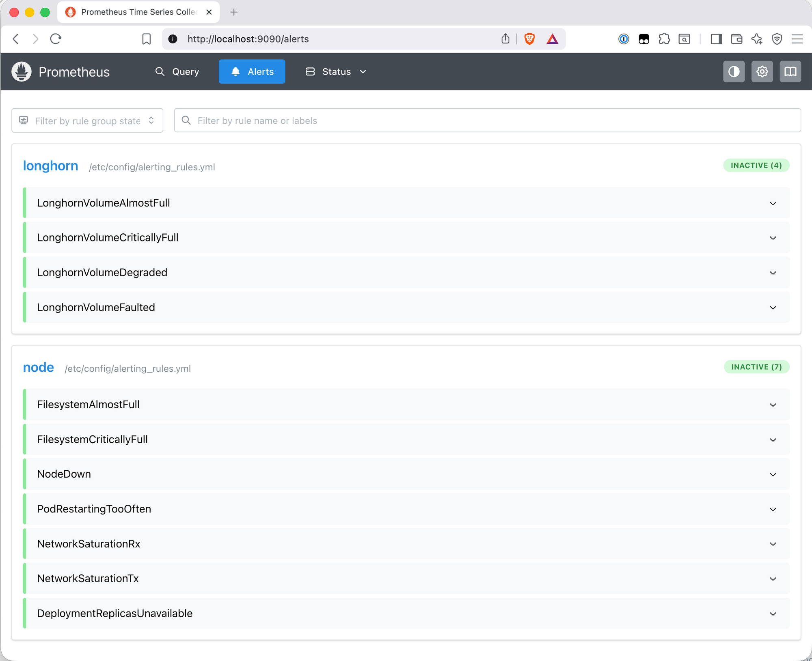Focus the rule name or labels search field
Viewport: 812px width, 661px height.
[487, 121]
